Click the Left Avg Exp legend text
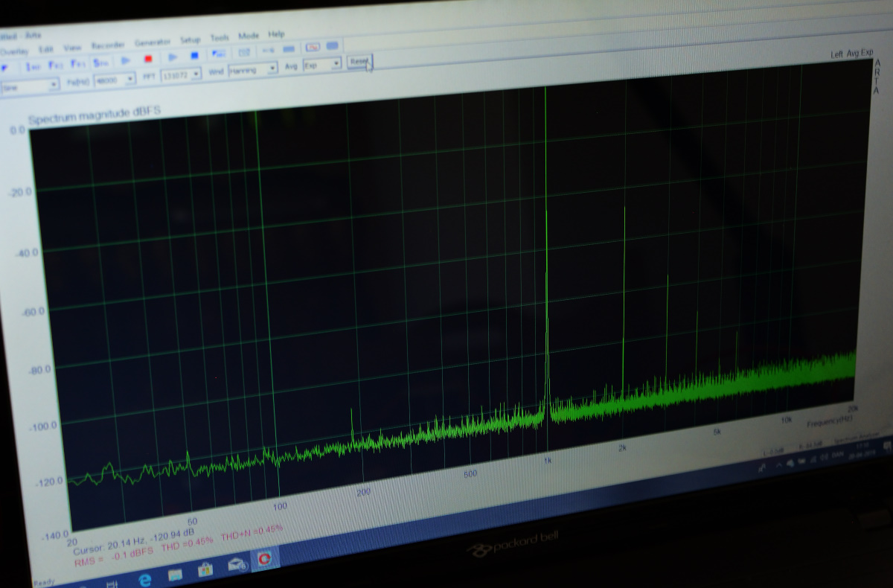The image size is (893, 588). point(852,54)
